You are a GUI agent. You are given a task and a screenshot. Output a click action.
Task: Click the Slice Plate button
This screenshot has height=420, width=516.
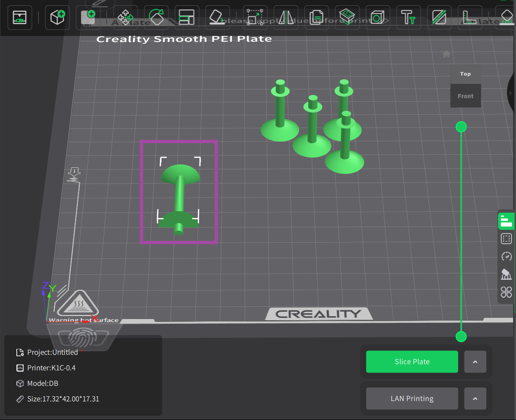pyautogui.click(x=412, y=362)
